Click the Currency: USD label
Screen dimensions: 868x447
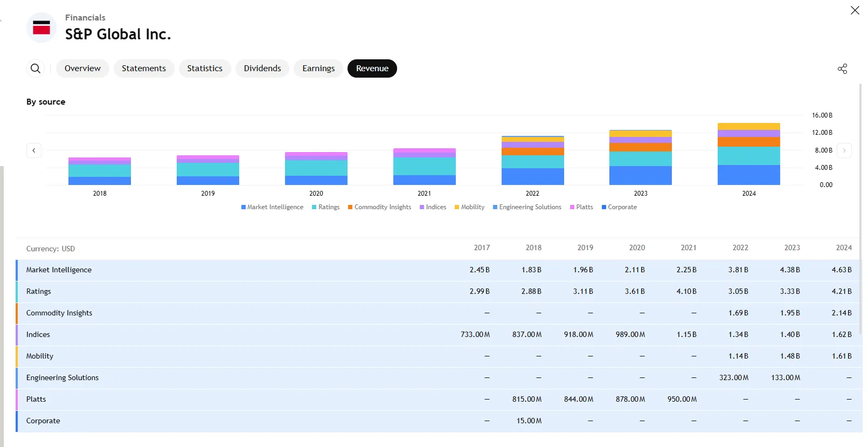click(51, 249)
